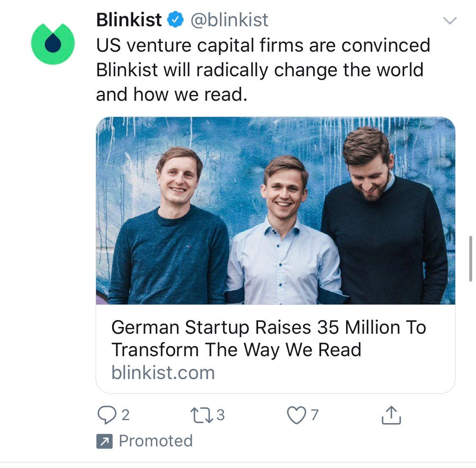Share the tweet via upload icon
This screenshot has height=468, width=476.
391,415
